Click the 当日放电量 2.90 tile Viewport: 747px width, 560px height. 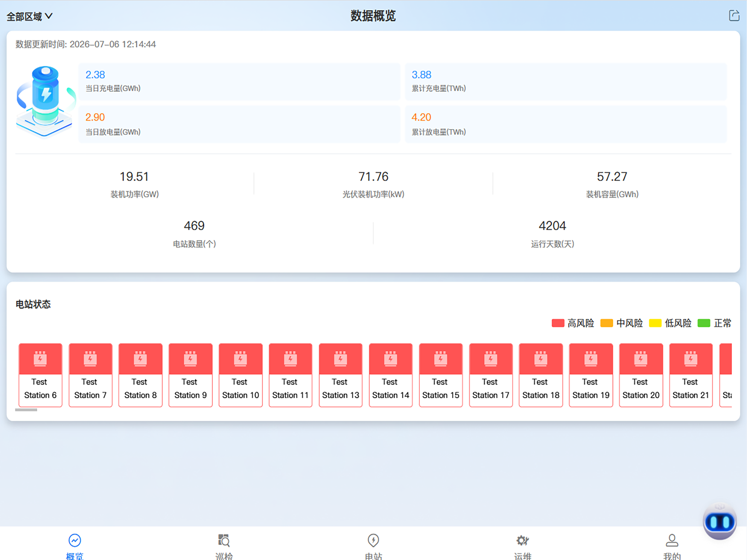point(239,124)
